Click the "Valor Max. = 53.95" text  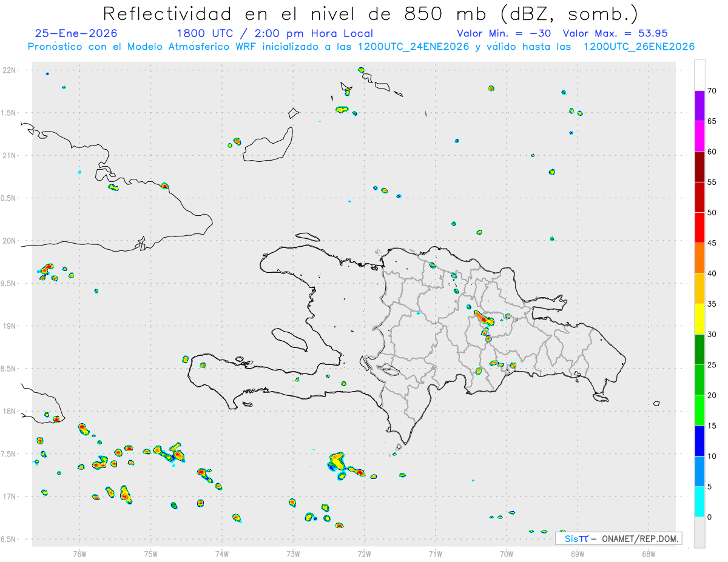pyautogui.click(x=615, y=33)
